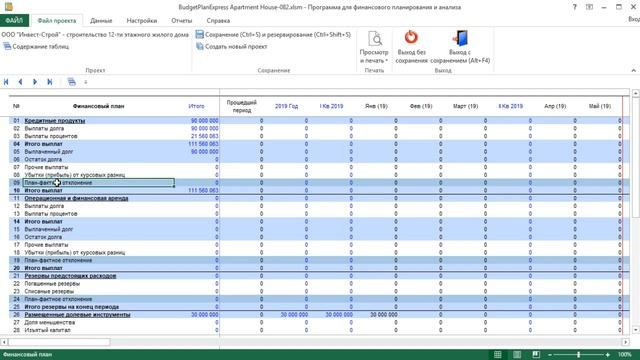Open quick access toolbar customize arrow
This screenshot has height=360, width=640.
[86, 82]
